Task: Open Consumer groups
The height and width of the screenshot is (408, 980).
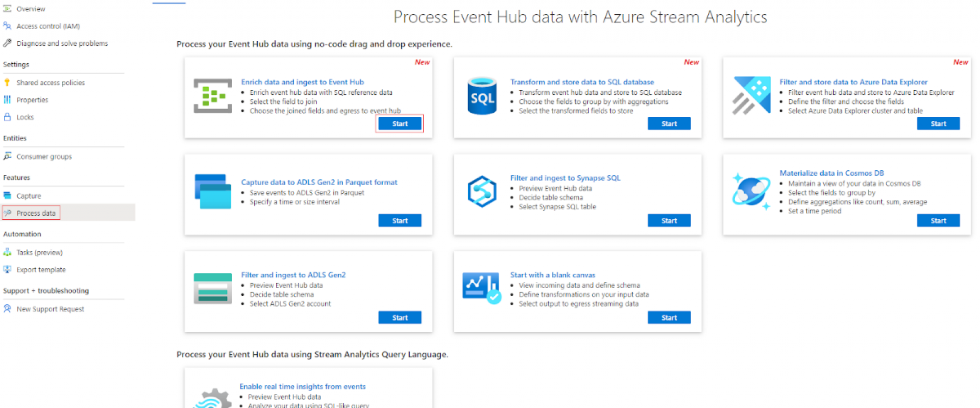Action: (x=44, y=157)
